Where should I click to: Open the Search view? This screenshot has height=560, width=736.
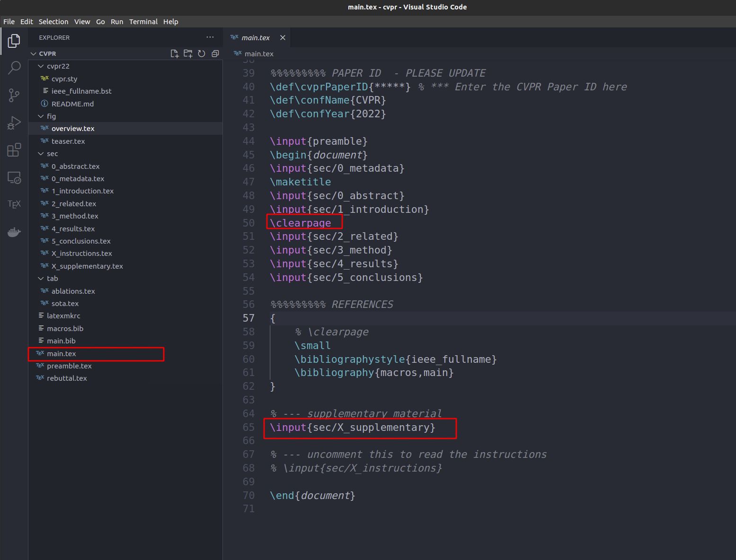coord(14,68)
